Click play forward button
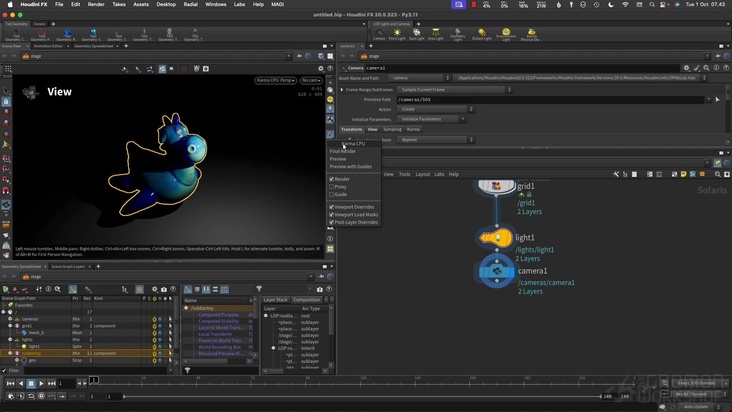 point(41,384)
